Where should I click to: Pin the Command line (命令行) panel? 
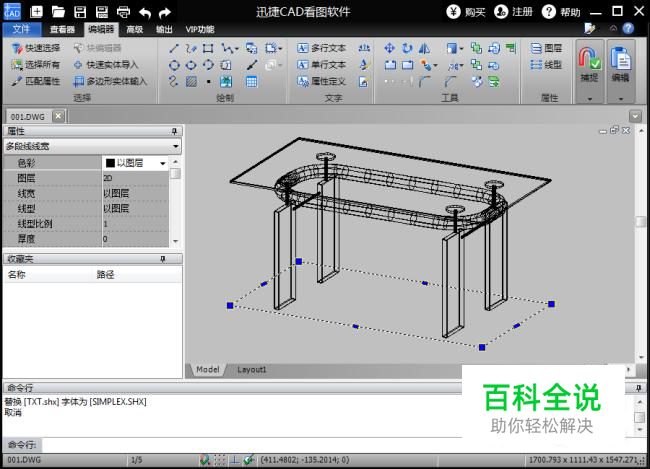638,388
